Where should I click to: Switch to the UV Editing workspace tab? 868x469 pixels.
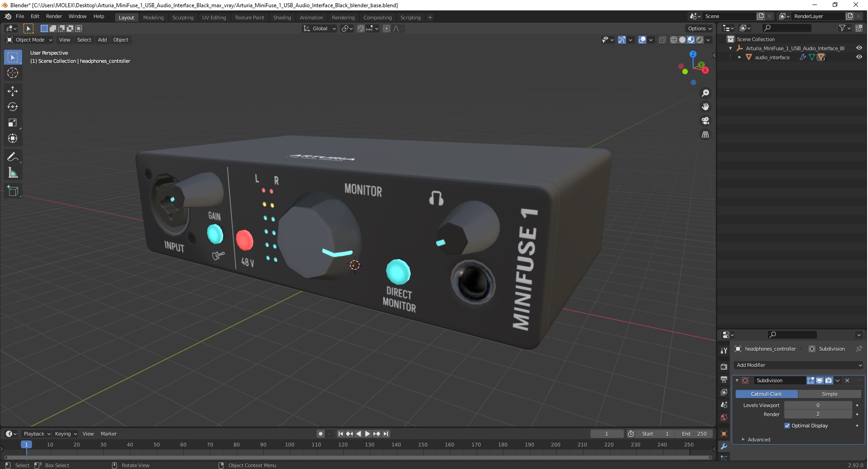214,18
